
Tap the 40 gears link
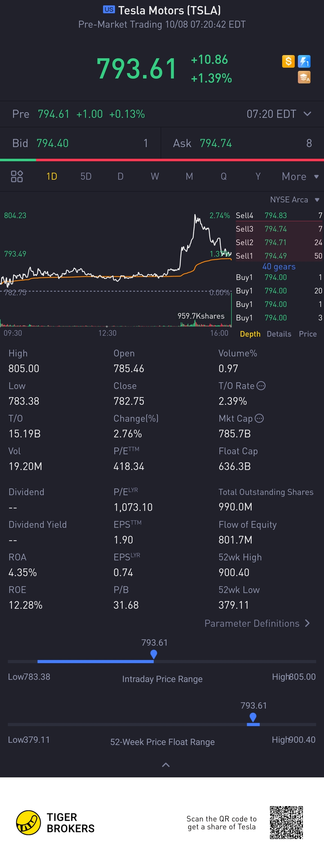click(x=279, y=266)
